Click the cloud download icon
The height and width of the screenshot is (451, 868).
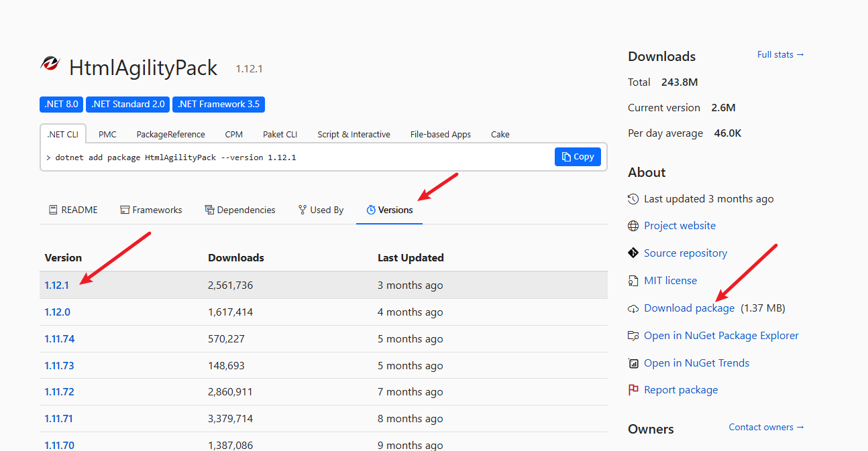coord(633,308)
